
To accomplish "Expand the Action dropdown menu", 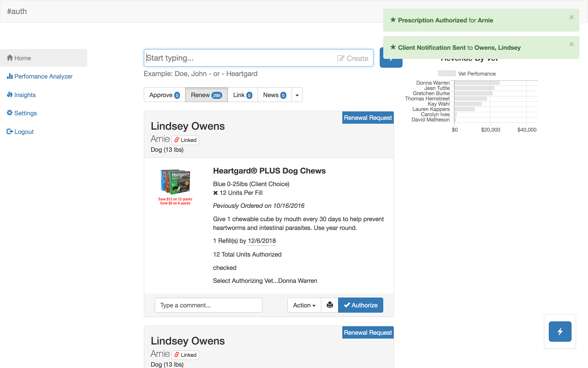I will [304, 305].
